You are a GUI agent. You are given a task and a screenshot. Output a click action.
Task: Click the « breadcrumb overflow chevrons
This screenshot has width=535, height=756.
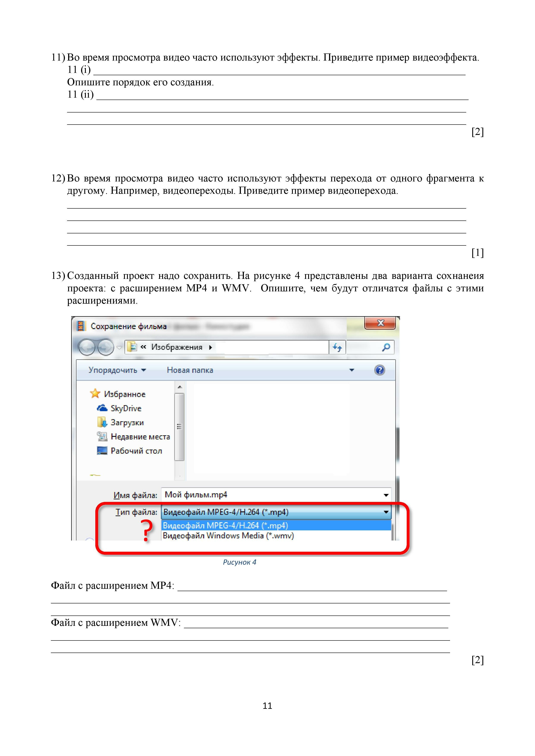(143, 347)
